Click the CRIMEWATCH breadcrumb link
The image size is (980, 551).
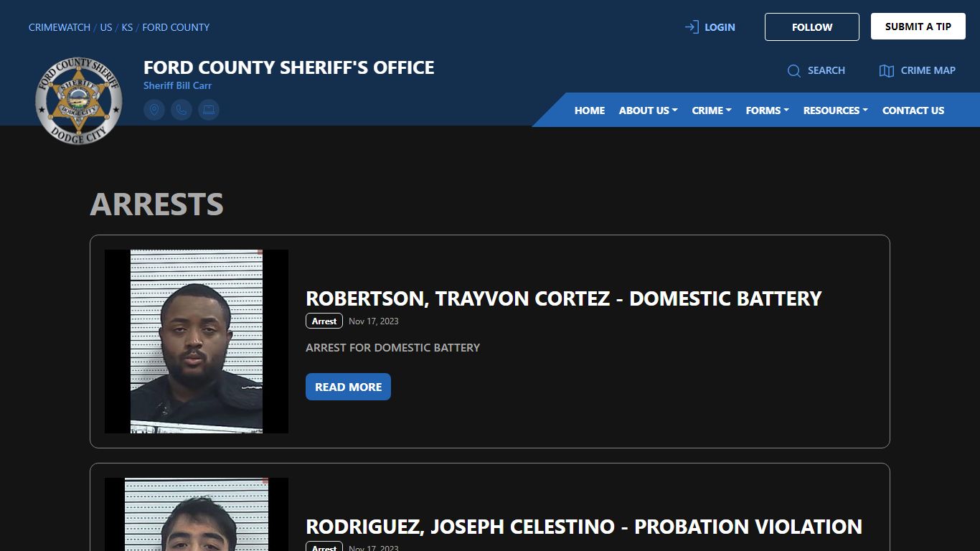click(x=60, y=27)
